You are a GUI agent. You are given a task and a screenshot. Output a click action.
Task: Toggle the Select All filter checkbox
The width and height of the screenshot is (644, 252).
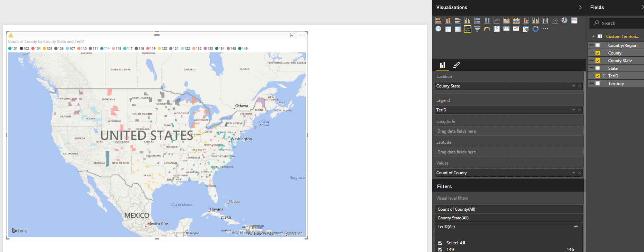tap(440, 243)
